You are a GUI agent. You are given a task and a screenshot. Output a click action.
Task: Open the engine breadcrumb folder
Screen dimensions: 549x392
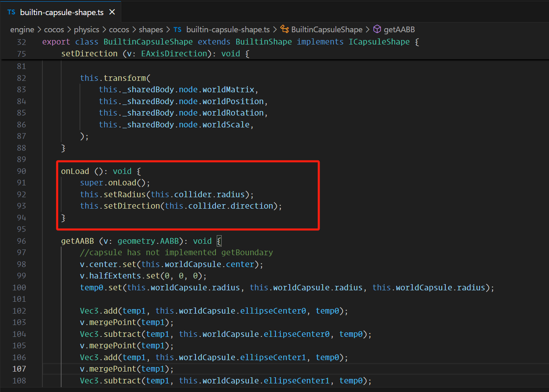tap(22, 29)
